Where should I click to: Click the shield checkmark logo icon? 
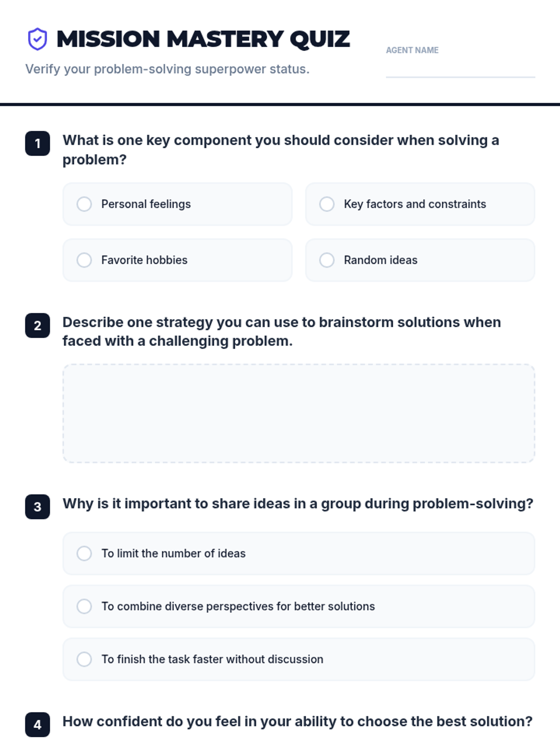37,39
